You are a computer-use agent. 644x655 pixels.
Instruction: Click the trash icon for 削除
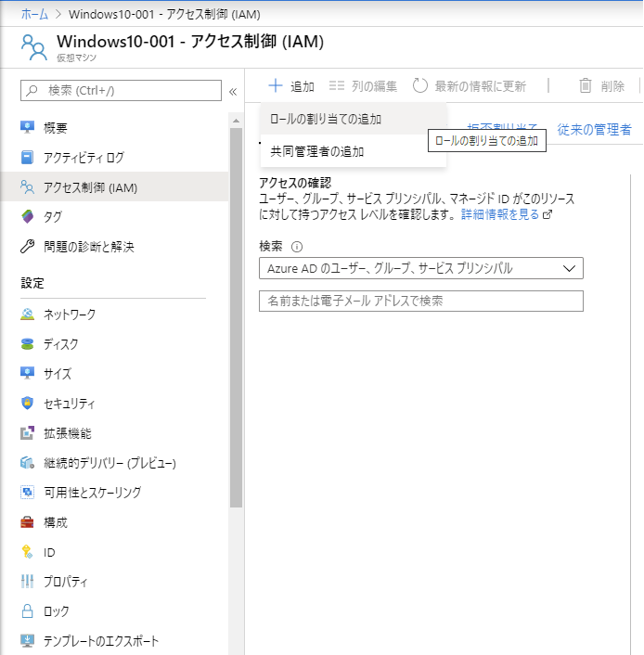pyautogui.click(x=586, y=85)
